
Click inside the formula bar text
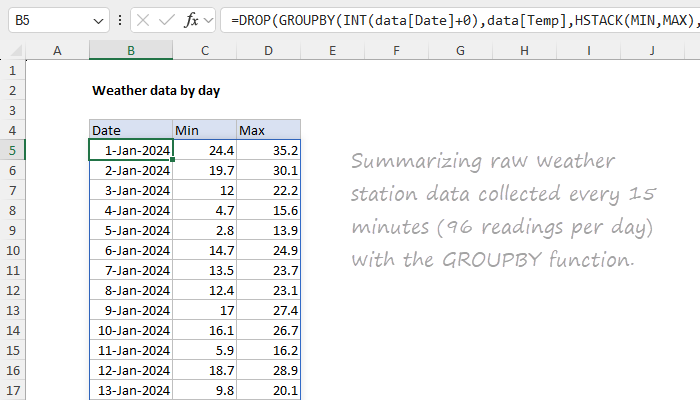pyautogui.click(x=460, y=21)
